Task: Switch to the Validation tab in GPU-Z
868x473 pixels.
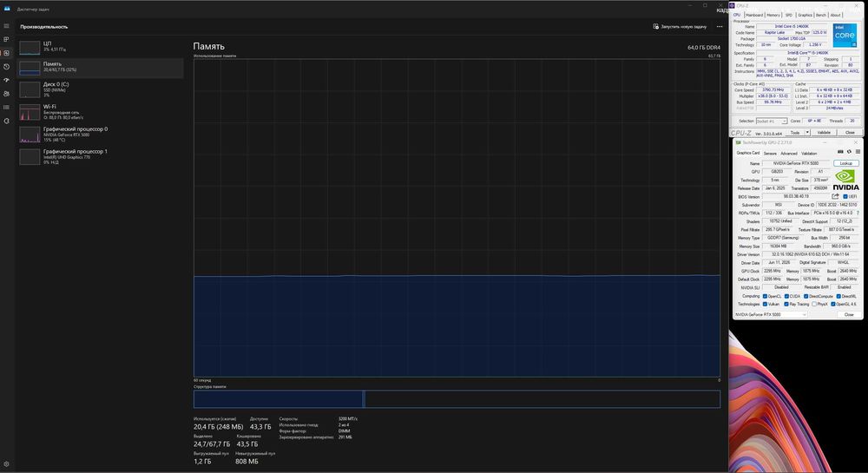Action: point(809,154)
